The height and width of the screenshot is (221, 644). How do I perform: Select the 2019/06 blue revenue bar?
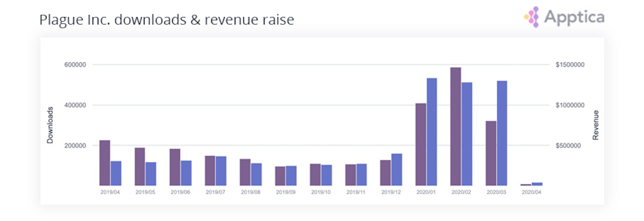(x=186, y=173)
